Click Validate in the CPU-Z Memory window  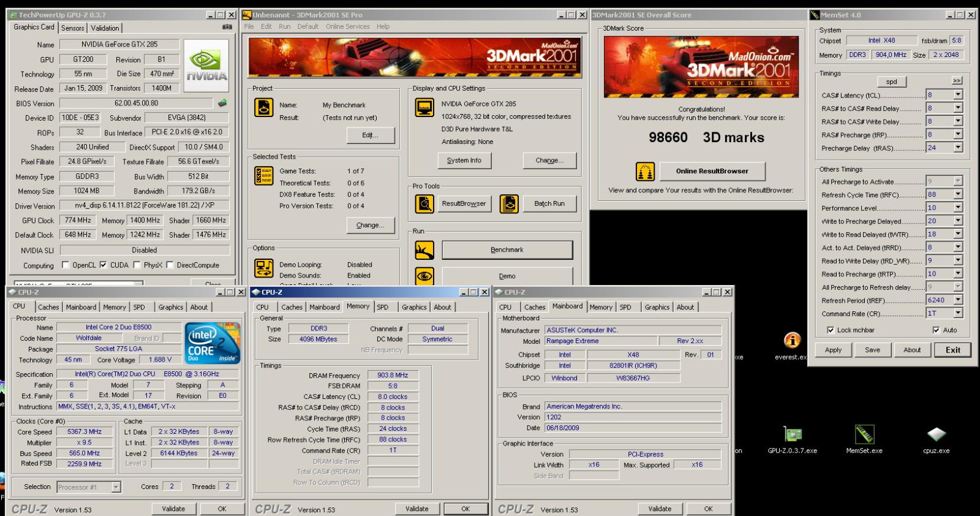[417, 509]
